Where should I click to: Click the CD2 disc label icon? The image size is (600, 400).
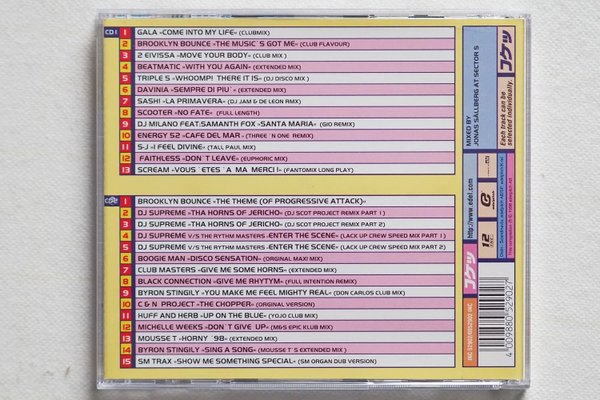(108, 201)
